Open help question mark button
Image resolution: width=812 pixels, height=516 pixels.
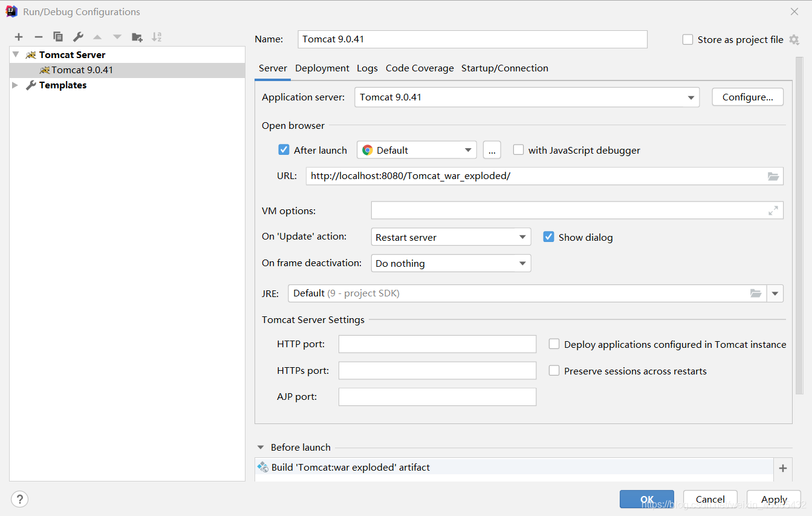coord(19,499)
